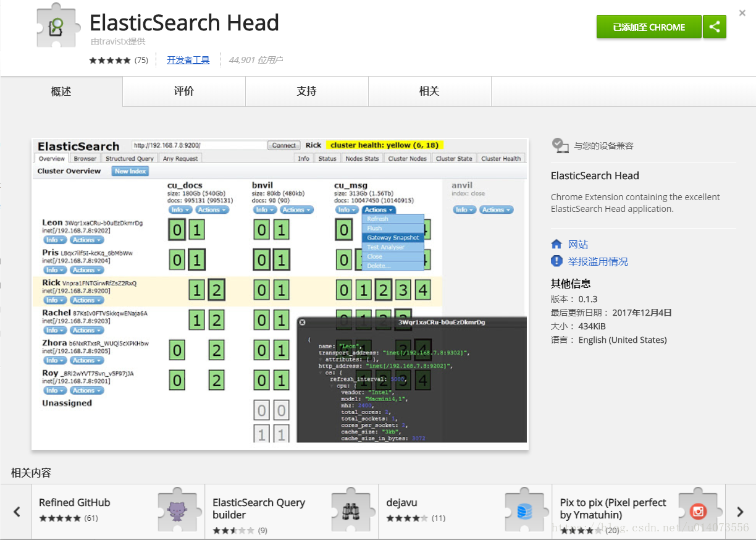Click the 其他信息 heading
Screen dimensions: 756x540
[x=571, y=284]
